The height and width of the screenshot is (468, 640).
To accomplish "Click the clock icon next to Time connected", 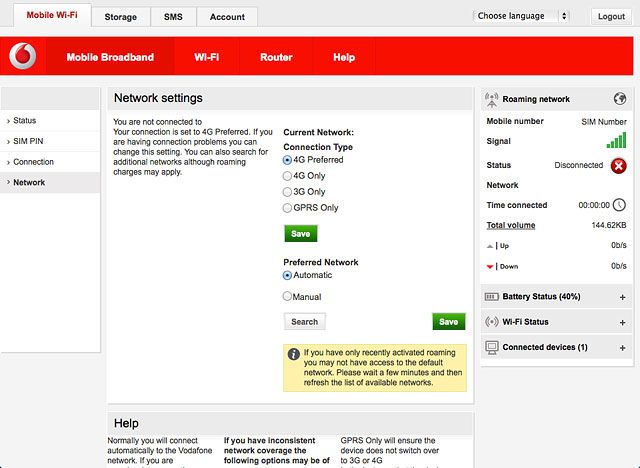I will 619,205.
